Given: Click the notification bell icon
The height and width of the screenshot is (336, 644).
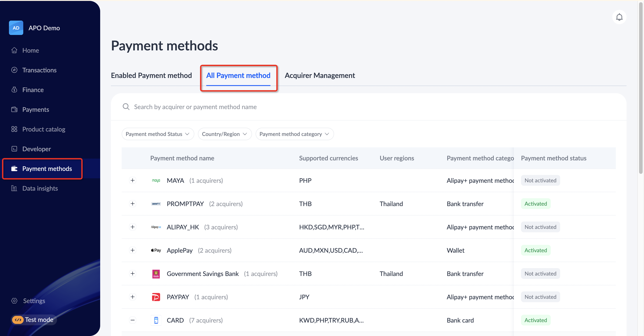Looking at the screenshot, I should [619, 17].
